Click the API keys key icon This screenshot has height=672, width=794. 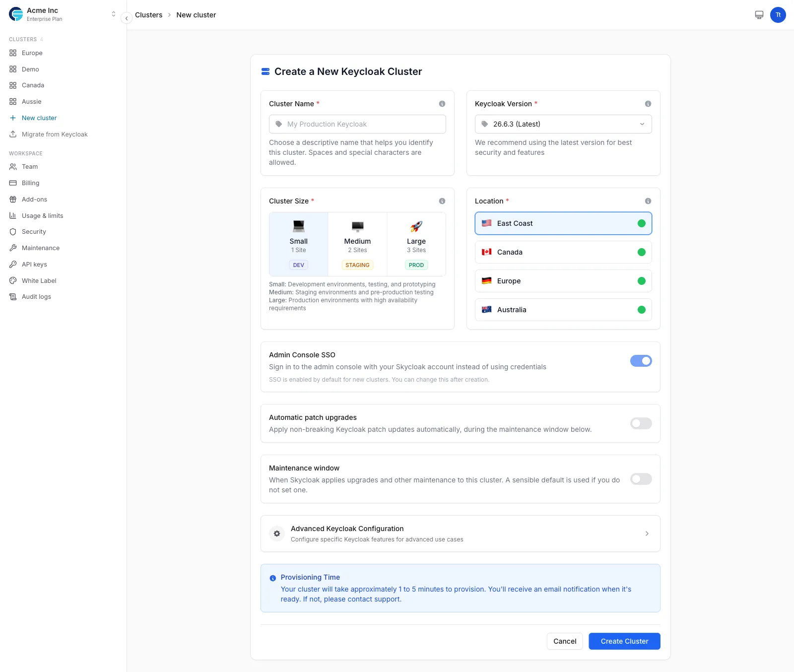pos(13,265)
